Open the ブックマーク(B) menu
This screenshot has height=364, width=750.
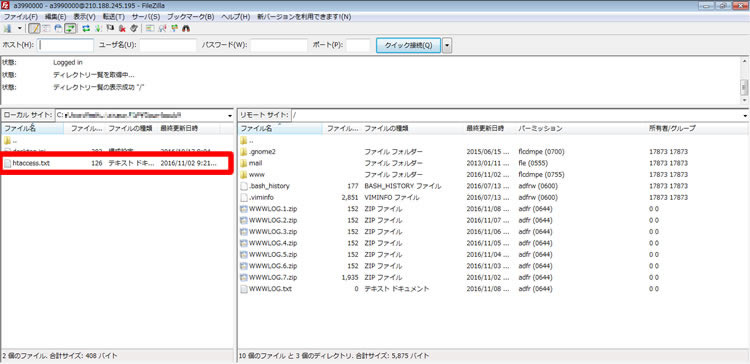191,17
